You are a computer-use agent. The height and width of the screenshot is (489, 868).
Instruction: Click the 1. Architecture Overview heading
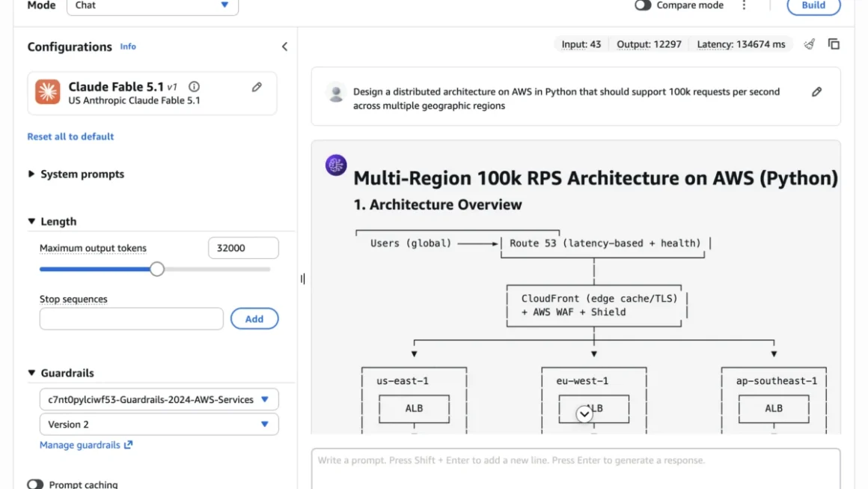pos(437,205)
